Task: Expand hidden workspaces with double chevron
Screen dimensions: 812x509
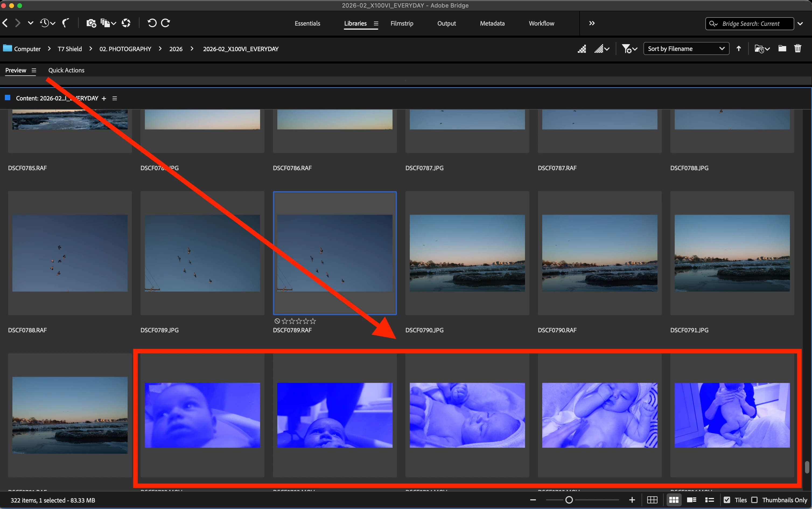Action: click(x=592, y=23)
